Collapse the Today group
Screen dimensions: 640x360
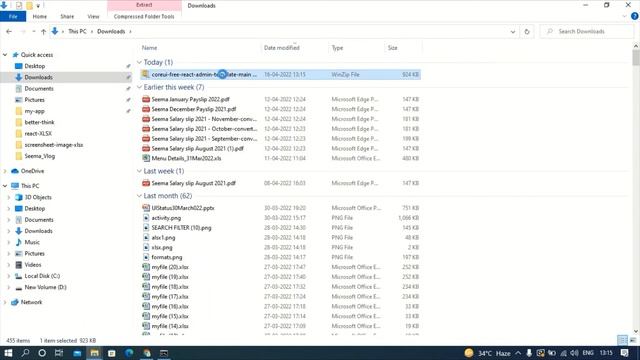pos(139,62)
